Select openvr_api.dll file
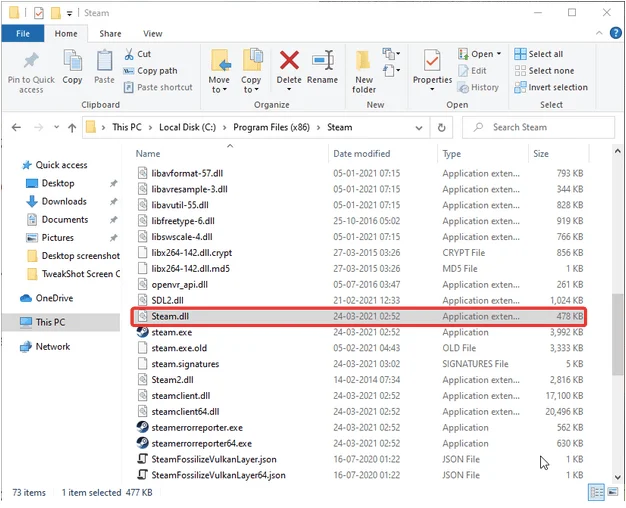Screen dimensions: 626x508 [359, 285]
